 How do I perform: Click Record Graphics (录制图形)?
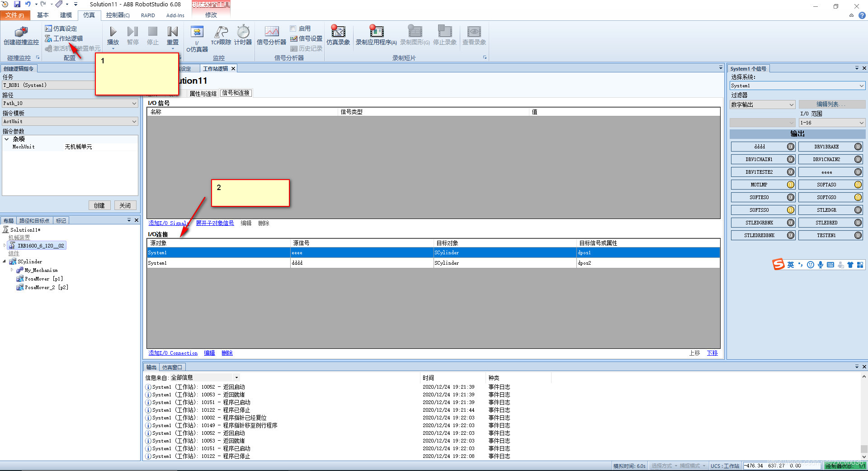click(x=415, y=36)
